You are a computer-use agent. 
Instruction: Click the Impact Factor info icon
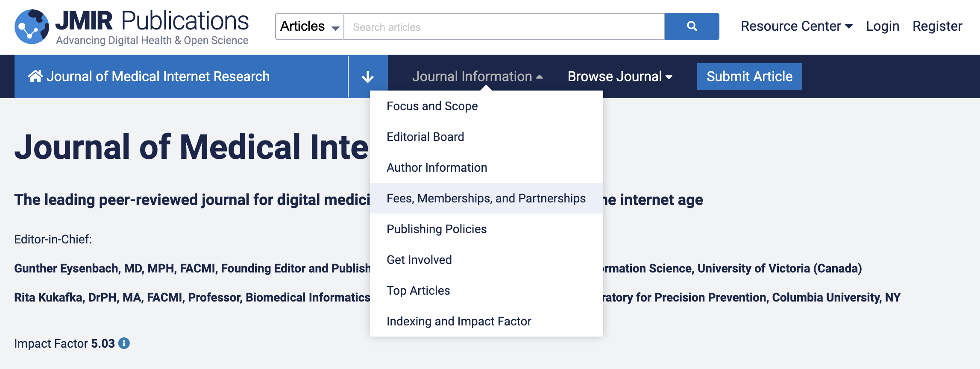coord(124,343)
